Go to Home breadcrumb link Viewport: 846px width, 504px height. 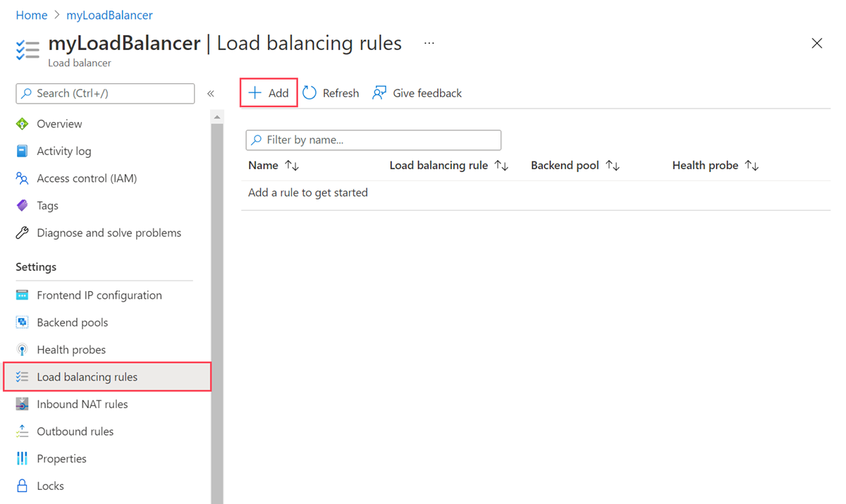tap(32, 15)
